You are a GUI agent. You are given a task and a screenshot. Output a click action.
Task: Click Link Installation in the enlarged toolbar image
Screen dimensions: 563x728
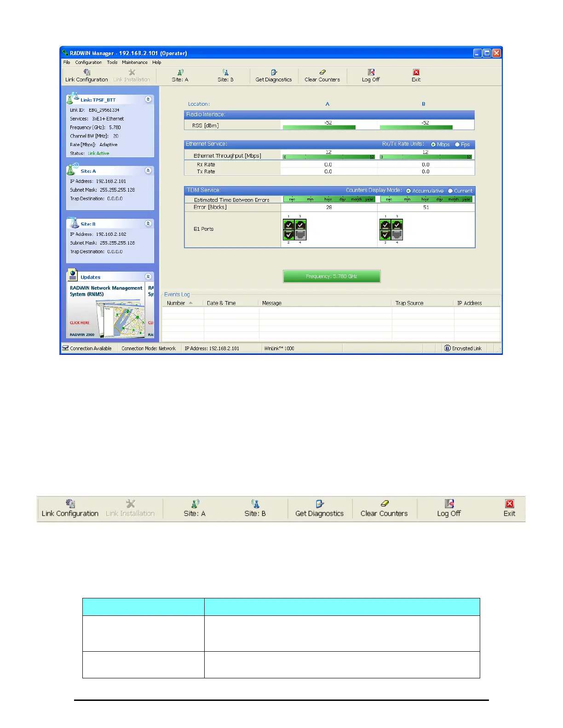(130, 509)
